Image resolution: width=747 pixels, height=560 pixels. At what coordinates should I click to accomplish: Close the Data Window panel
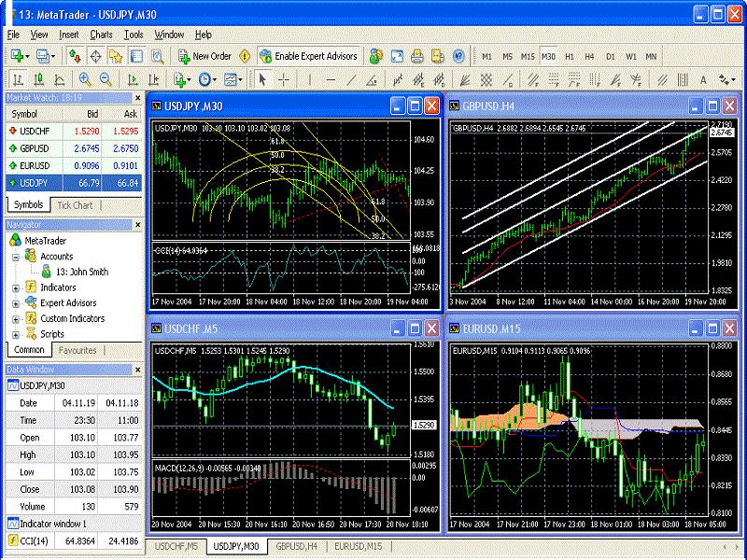pos(137,370)
